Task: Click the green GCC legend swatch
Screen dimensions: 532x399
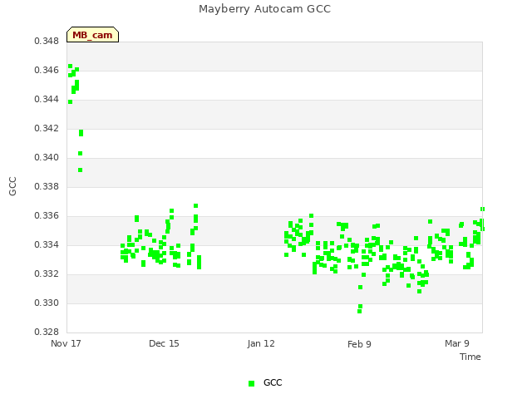Action: [251, 383]
